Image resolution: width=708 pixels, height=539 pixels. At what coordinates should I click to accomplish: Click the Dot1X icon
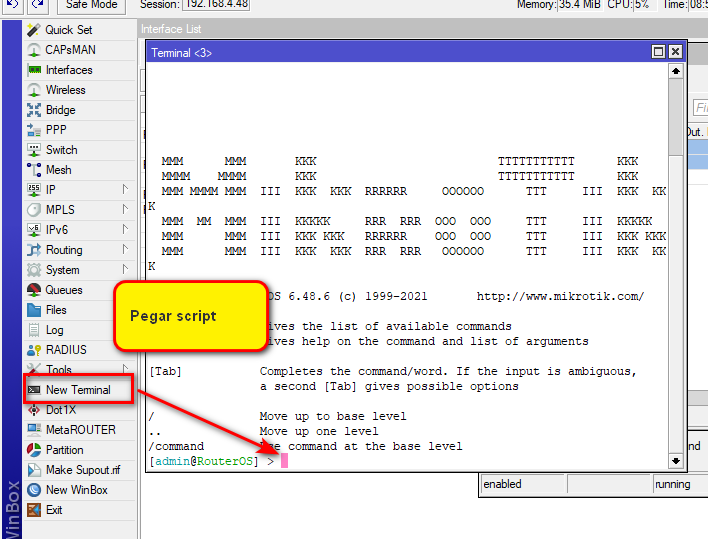(34, 410)
